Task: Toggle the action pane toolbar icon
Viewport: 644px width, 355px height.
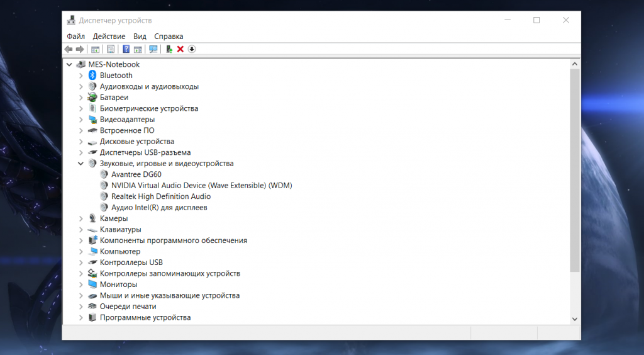Action: pyautogui.click(x=138, y=49)
